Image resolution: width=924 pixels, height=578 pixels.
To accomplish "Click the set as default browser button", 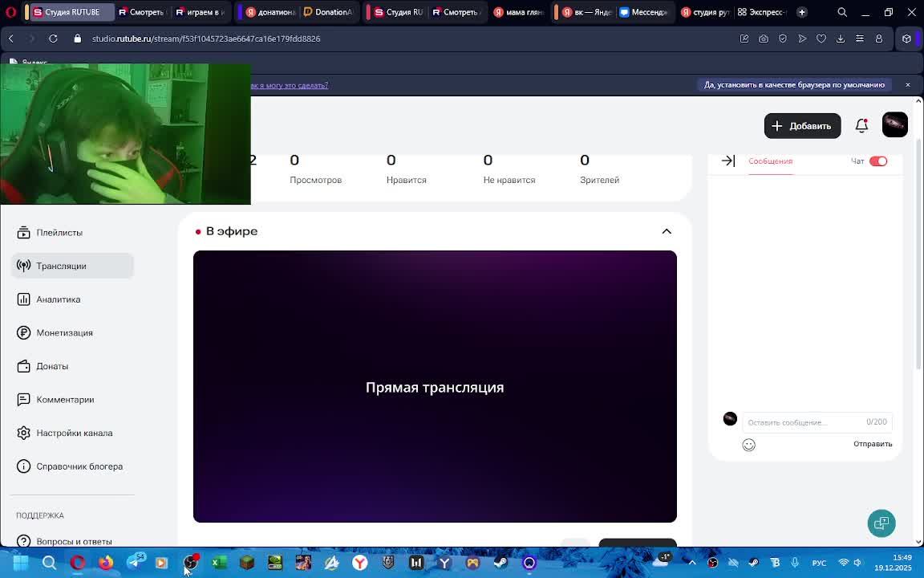I will pos(794,85).
